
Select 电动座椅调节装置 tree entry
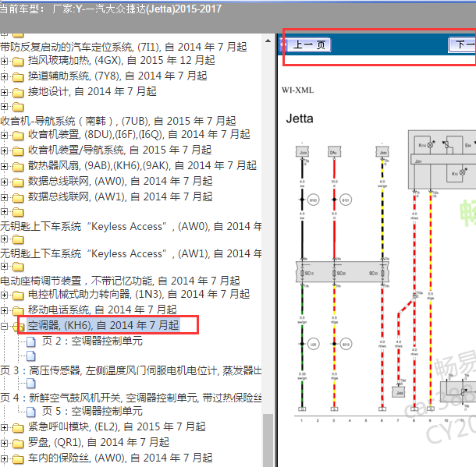(120, 281)
